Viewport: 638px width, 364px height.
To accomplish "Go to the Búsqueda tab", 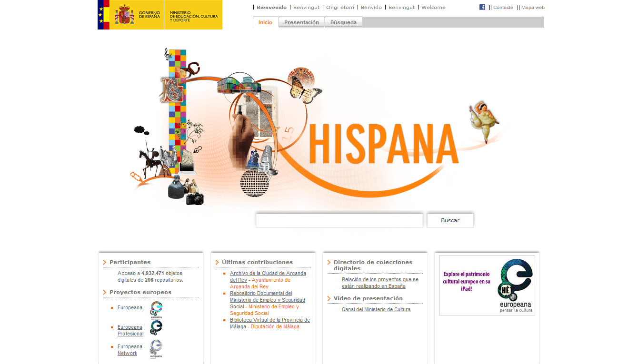I will (x=343, y=22).
